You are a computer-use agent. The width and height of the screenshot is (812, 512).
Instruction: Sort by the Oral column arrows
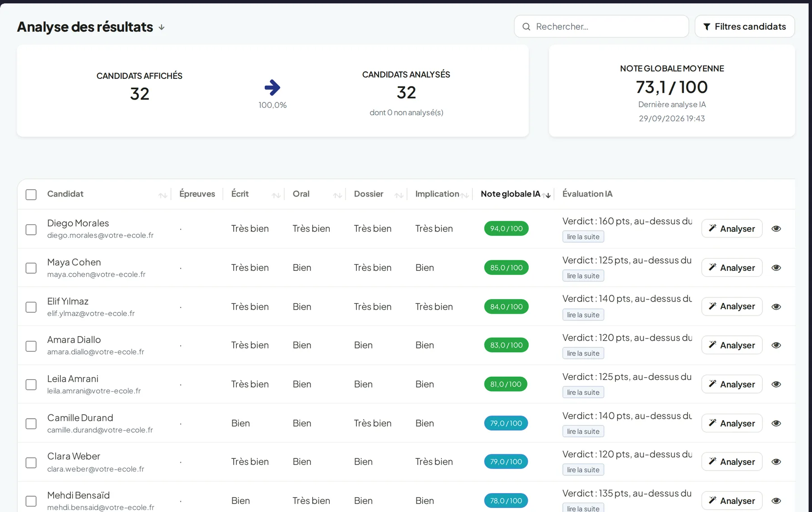point(337,195)
